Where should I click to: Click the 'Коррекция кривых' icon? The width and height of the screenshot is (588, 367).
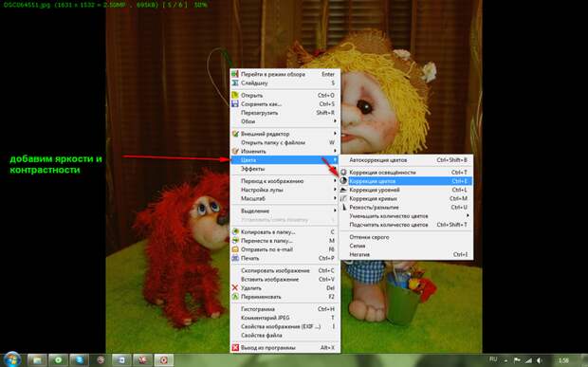point(343,198)
